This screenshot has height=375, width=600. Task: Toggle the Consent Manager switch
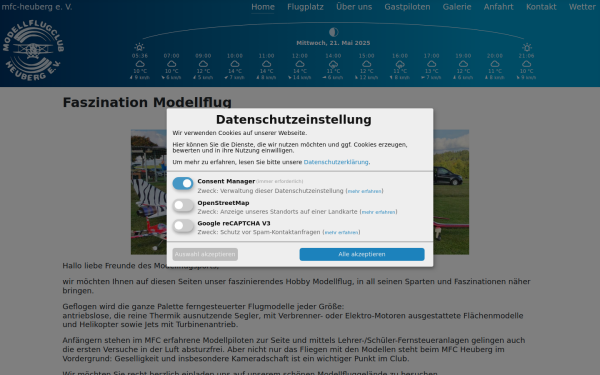point(183,184)
